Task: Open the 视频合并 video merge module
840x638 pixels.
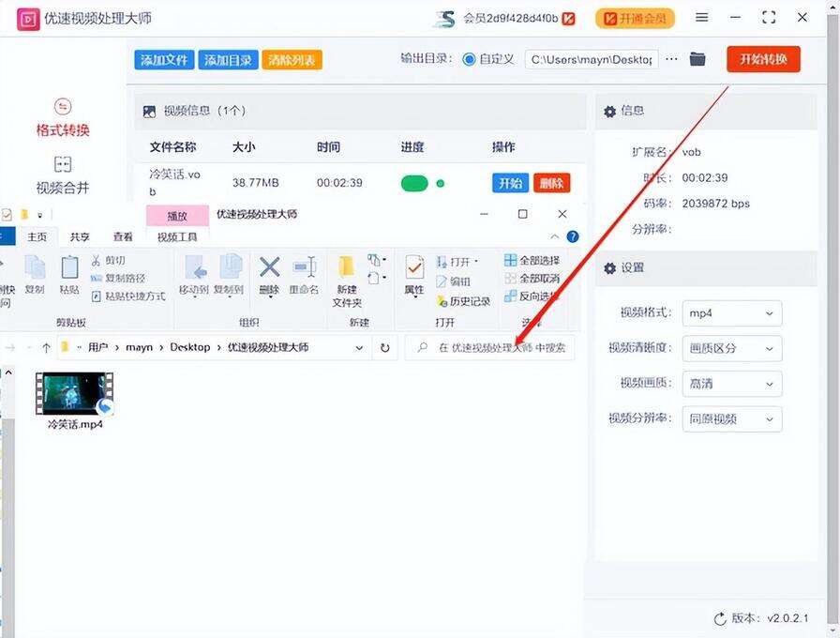Action: click(63, 175)
